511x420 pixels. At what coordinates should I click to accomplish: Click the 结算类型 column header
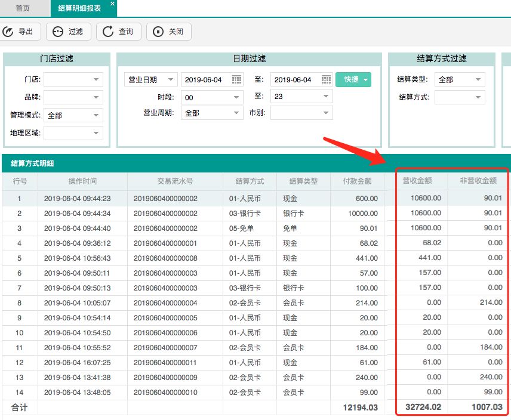303,181
